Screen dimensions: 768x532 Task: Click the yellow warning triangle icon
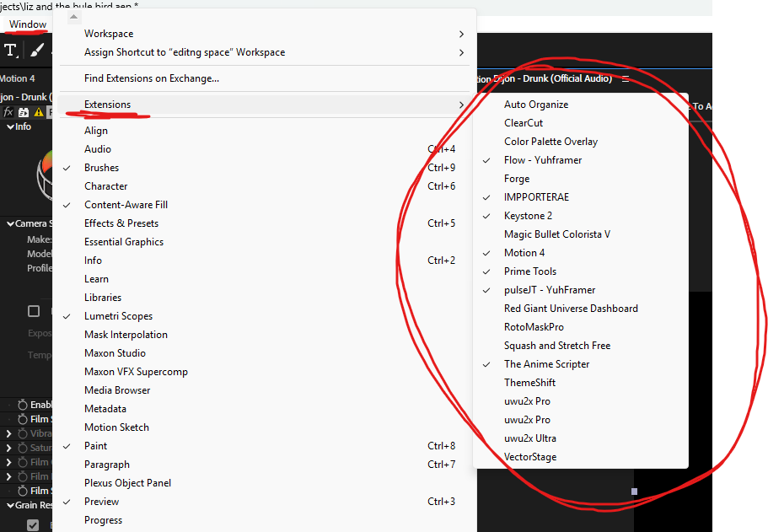(39, 112)
